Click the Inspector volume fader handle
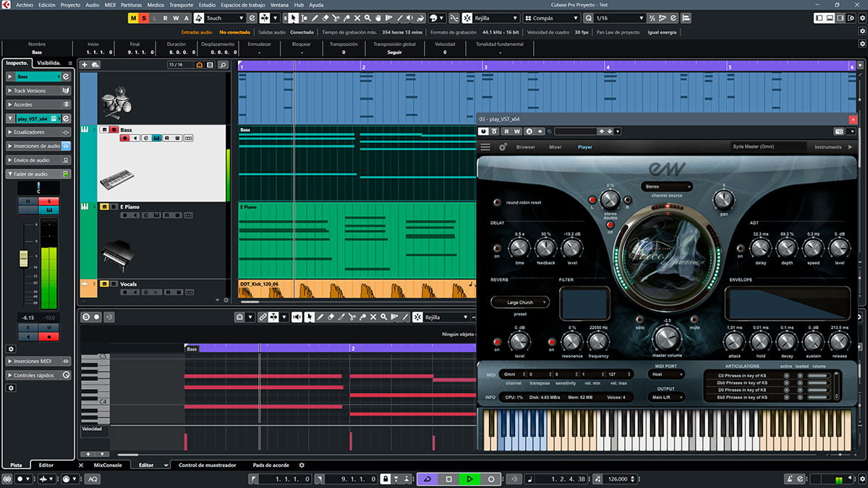Viewport: 868px width, 488px height. click(x=22, y=259)
